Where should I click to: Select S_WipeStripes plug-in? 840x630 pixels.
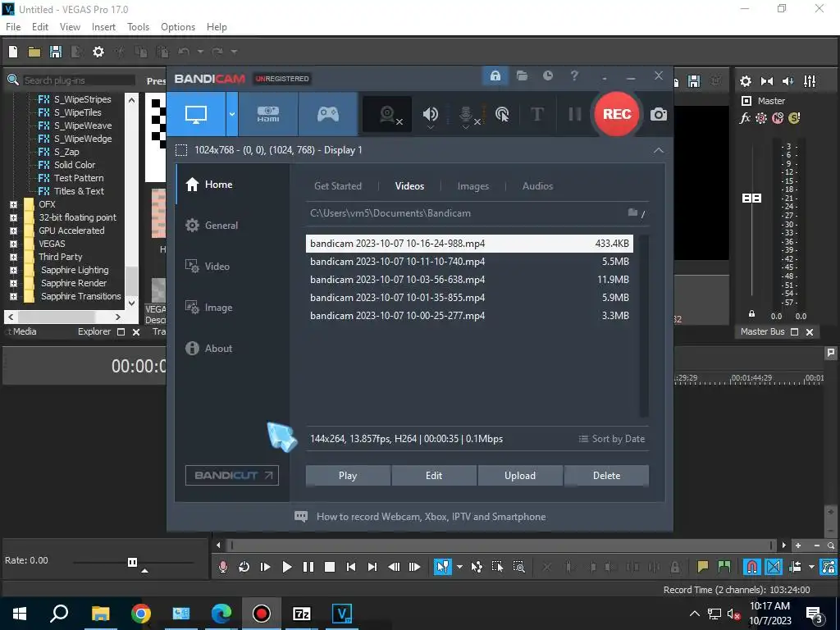click(82, 99)
